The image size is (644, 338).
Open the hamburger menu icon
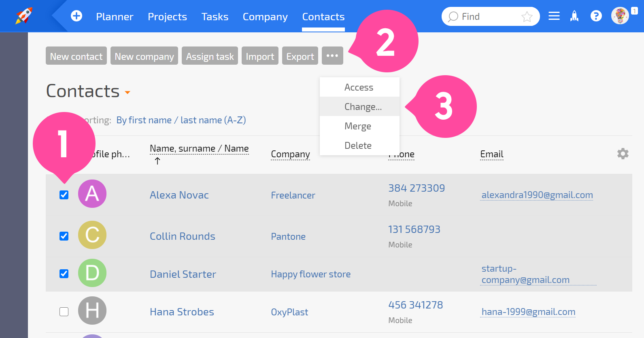point(554,16)
